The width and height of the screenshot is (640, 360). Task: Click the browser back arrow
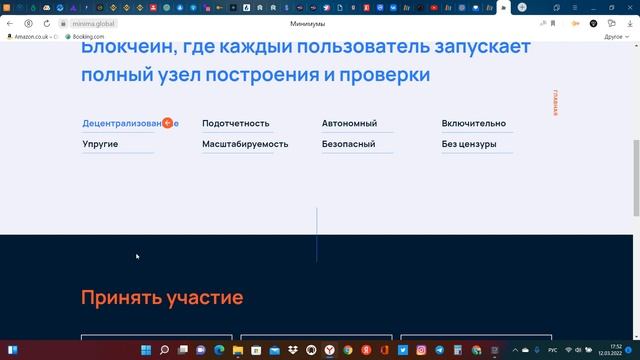[10, 24]
